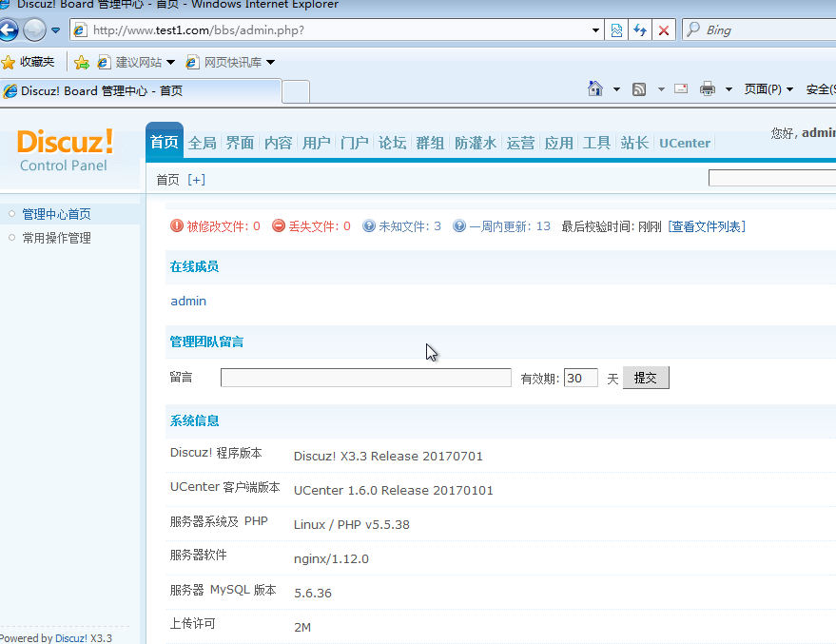The width and height of the screenshot is (836, 644).
Task: Select 管理中心首页 in the sidebar
Action: coord(56,214)
